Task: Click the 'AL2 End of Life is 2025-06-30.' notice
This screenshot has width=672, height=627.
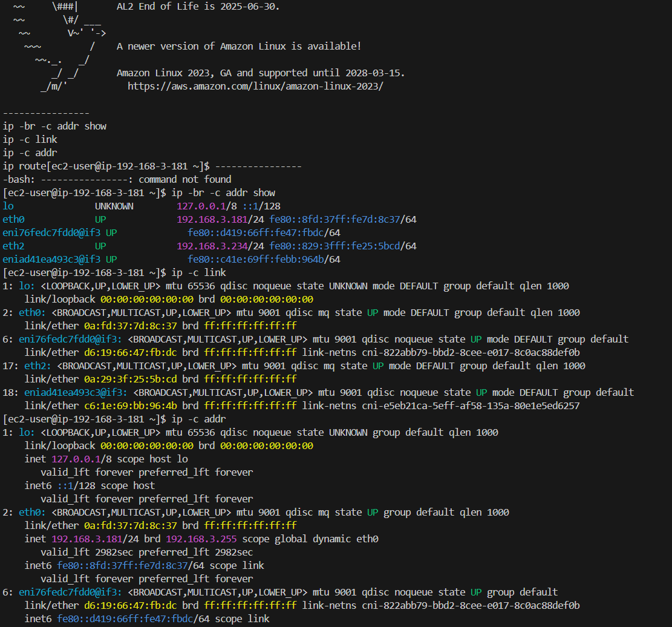Action: click(198, 7)
